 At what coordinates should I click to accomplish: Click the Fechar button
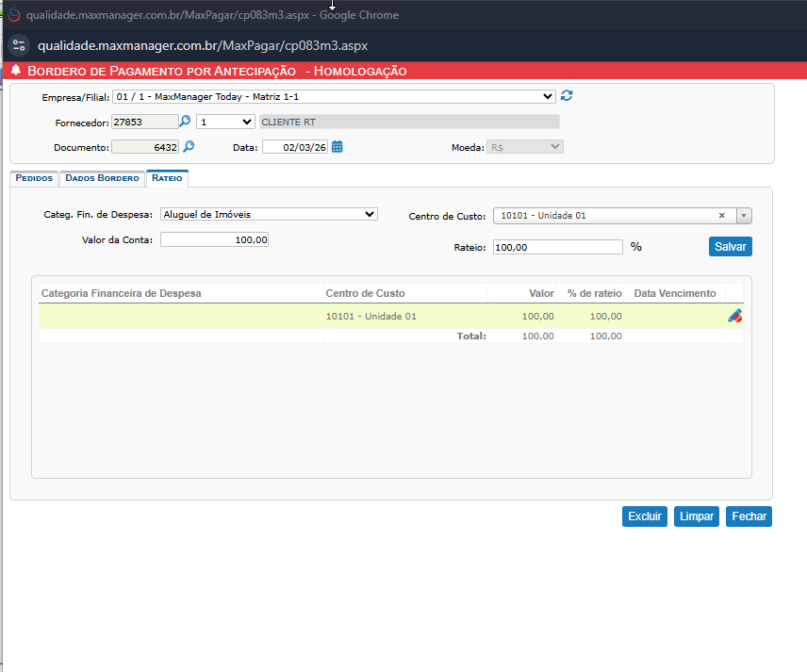(x=749, y=516)
